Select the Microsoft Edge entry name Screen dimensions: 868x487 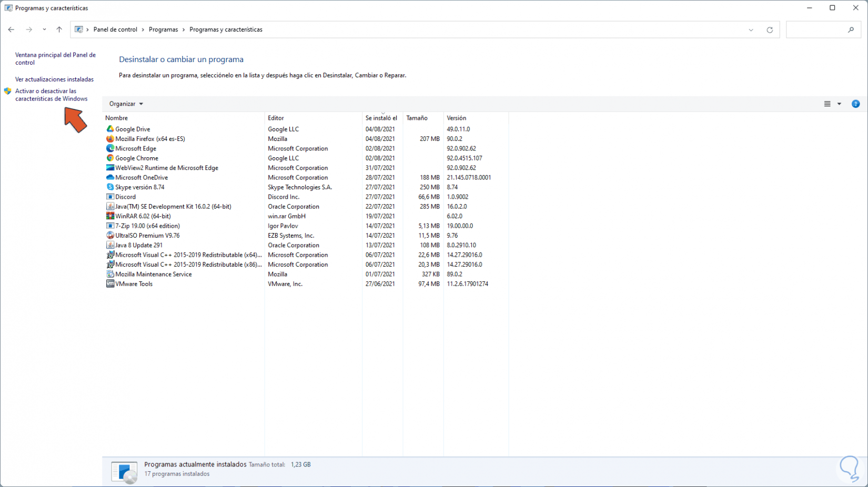(x=136, y=148)
